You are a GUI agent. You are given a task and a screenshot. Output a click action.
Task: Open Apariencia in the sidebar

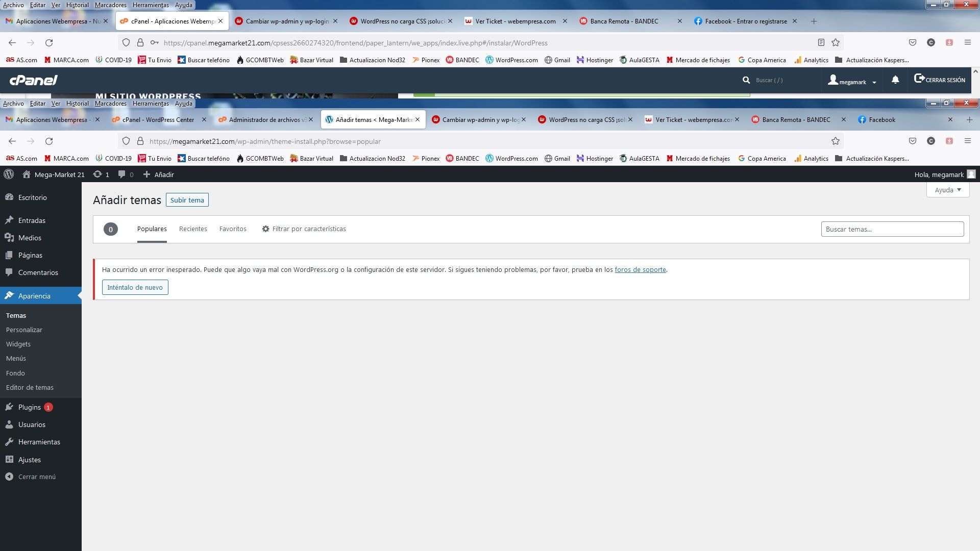click(x=41, y=296)
